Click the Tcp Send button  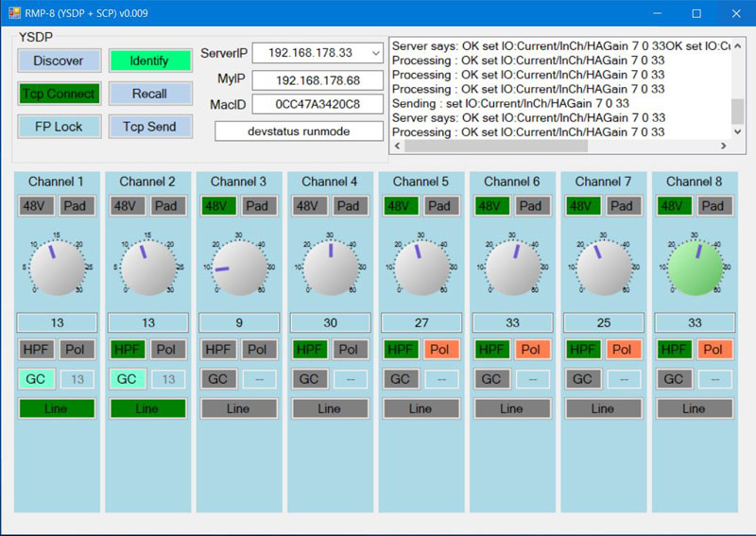click(x=150, y=127)
